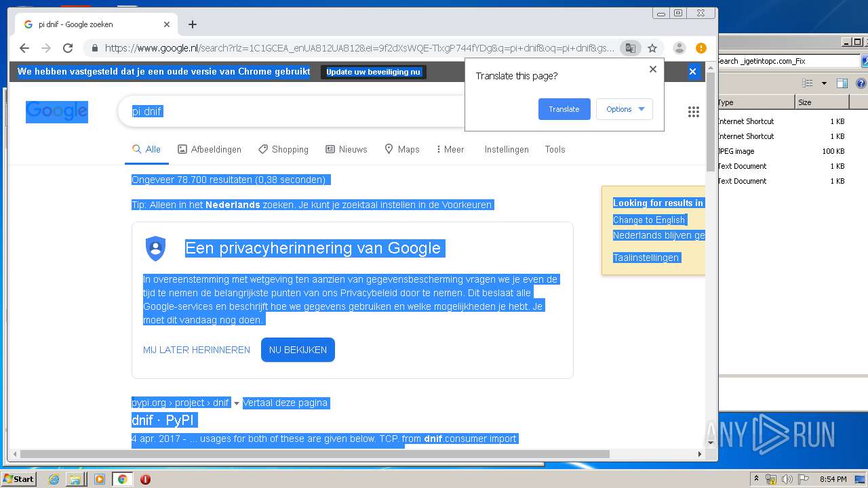Click the clock showing 8:54 PM
Viewport: 868px width, 488px height.
click(833, 479)
